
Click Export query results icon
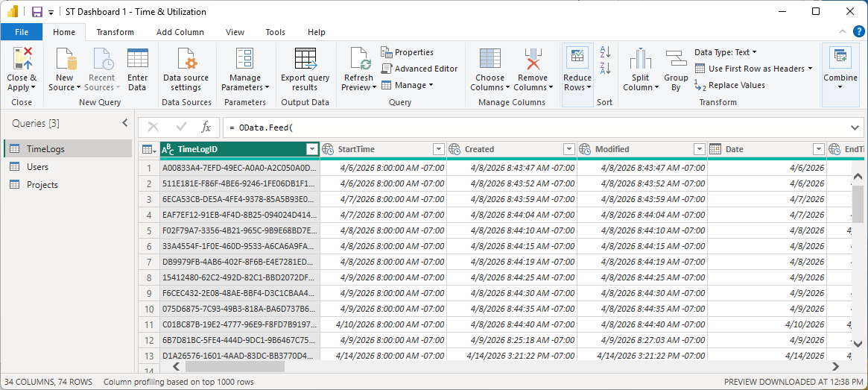pyautogui.click(x=305, y=59)
